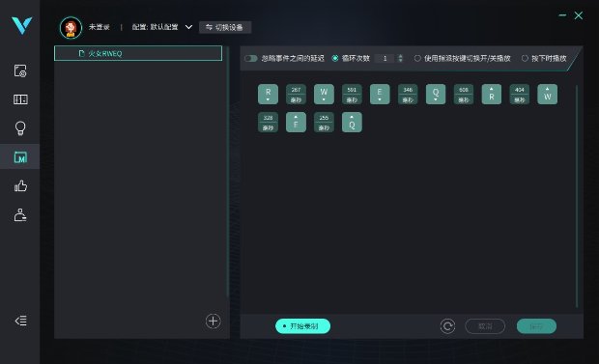This screenshot has width=599, height=364.
Task: Add a new macro with the plus icon
Action: [x=214, y=322]
